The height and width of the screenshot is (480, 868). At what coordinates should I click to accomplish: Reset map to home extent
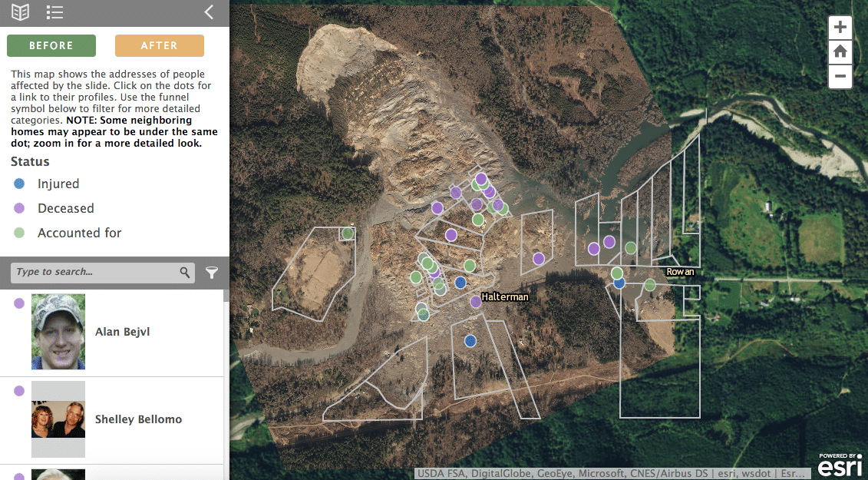(x=840, y=52)
